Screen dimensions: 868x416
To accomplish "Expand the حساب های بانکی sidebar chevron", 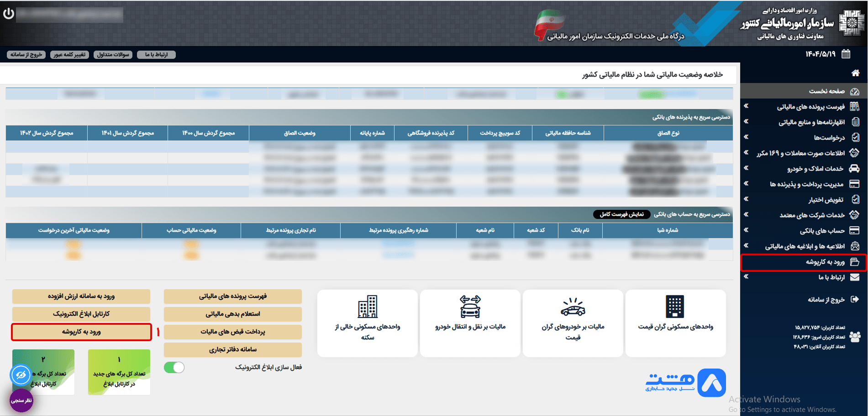I will click(x=746, y=230).
